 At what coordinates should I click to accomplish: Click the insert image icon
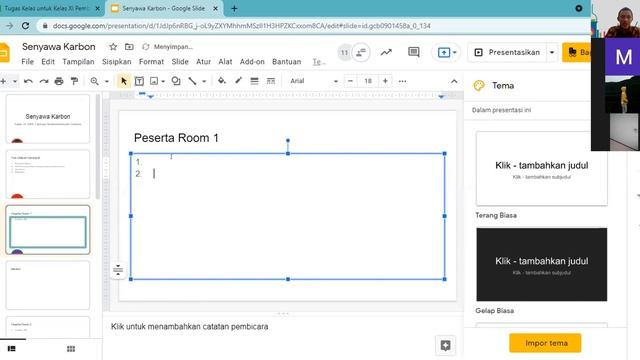154,81
